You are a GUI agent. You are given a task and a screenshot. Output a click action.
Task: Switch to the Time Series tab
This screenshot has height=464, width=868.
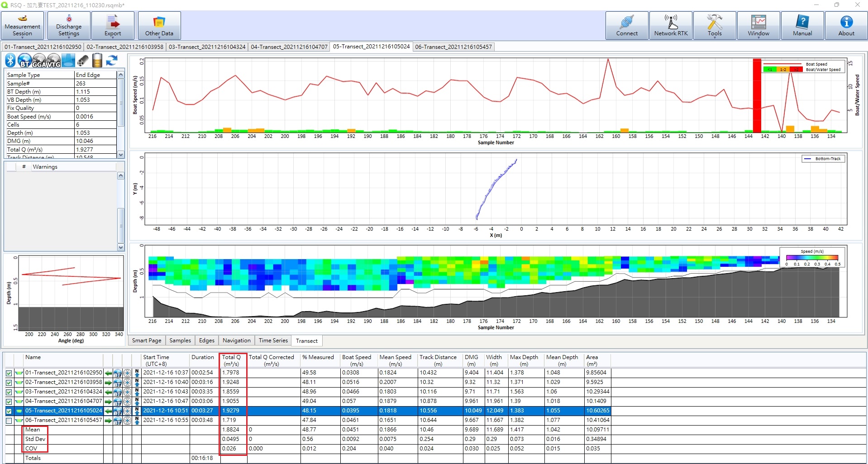pos(273,341)
